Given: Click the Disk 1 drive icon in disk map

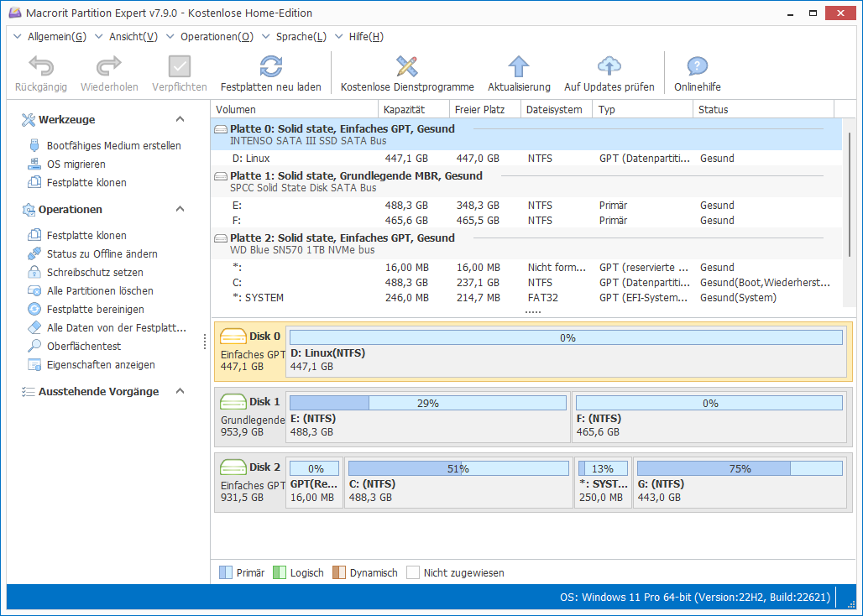Looking at the screenshot, I should tap(233, 401).
